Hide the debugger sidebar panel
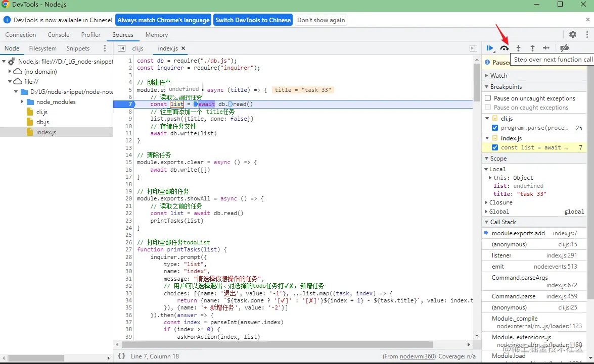The image size is (594, 364). coord(474,48)
